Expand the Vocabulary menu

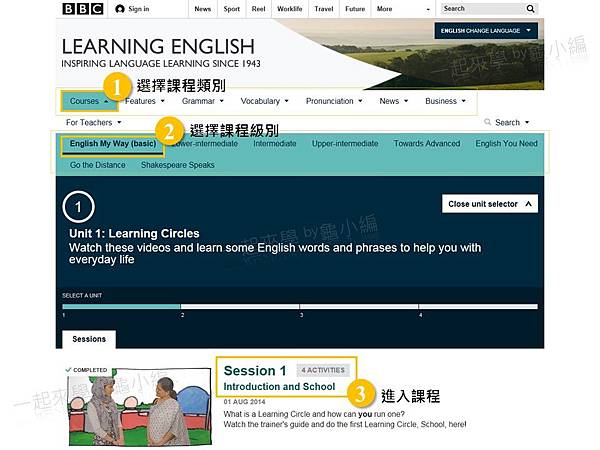(264, 101)
